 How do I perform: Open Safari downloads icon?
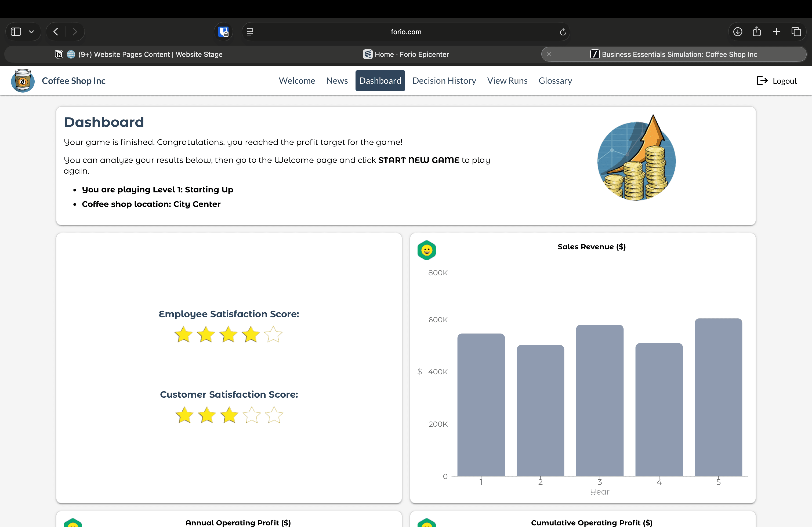click(737, 32)
